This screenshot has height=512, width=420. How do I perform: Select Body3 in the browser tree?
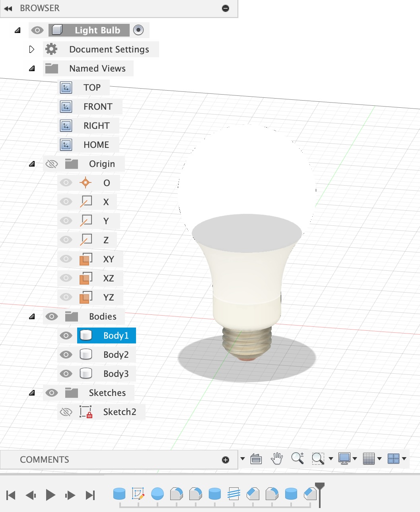pos(115,374)
